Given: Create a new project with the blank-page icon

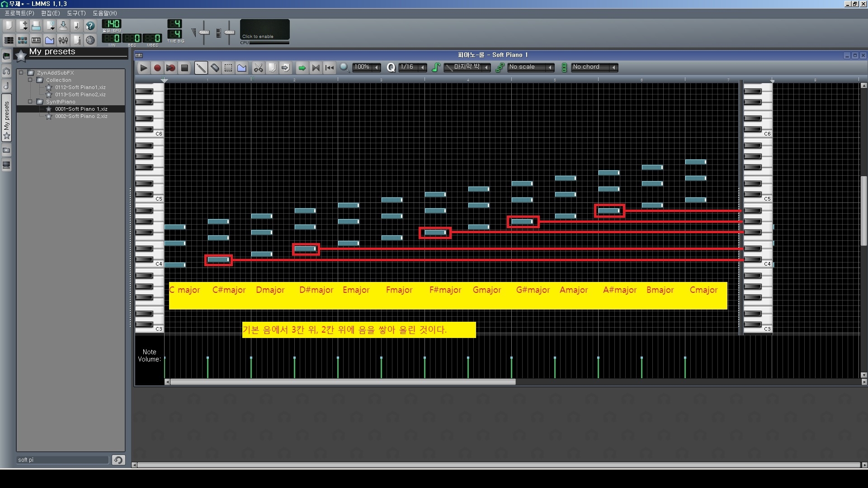Looking at the screenshot, I should coord(9,26).
